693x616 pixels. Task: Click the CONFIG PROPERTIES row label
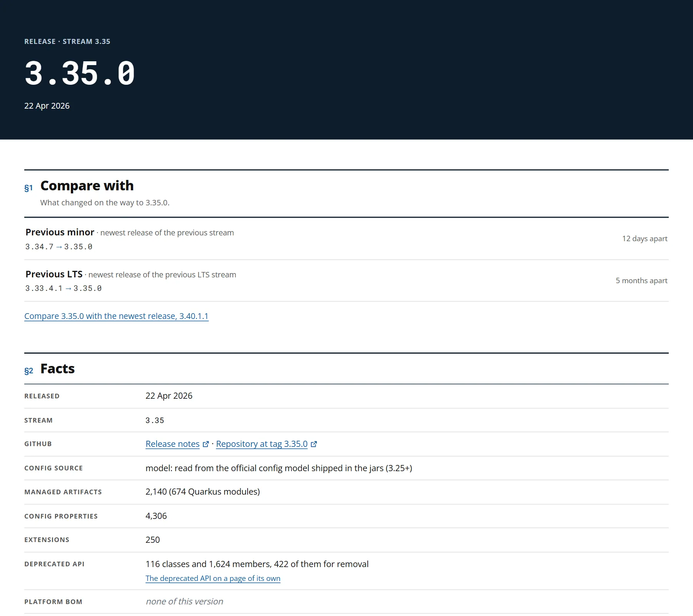tap(61, 516)
